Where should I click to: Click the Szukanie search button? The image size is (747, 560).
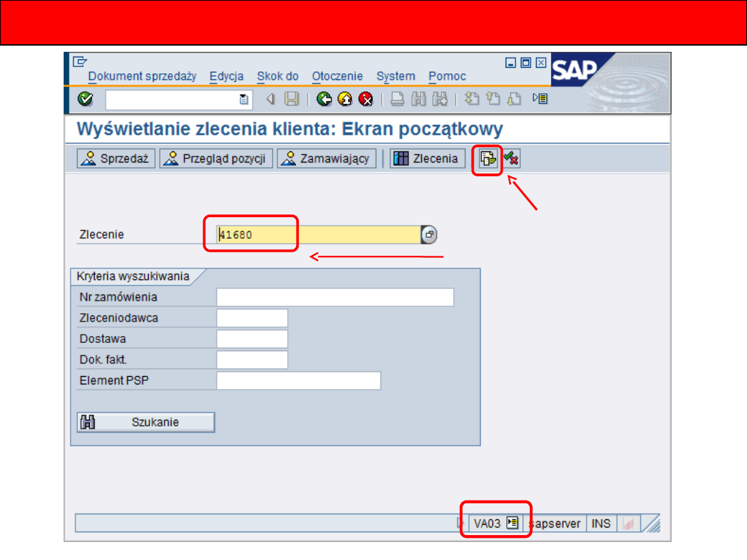[x=146, y=422]
